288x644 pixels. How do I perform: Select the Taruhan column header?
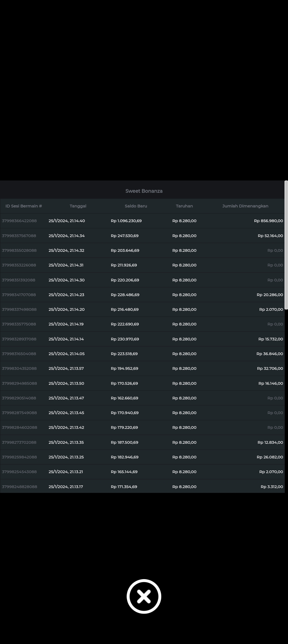184,206
